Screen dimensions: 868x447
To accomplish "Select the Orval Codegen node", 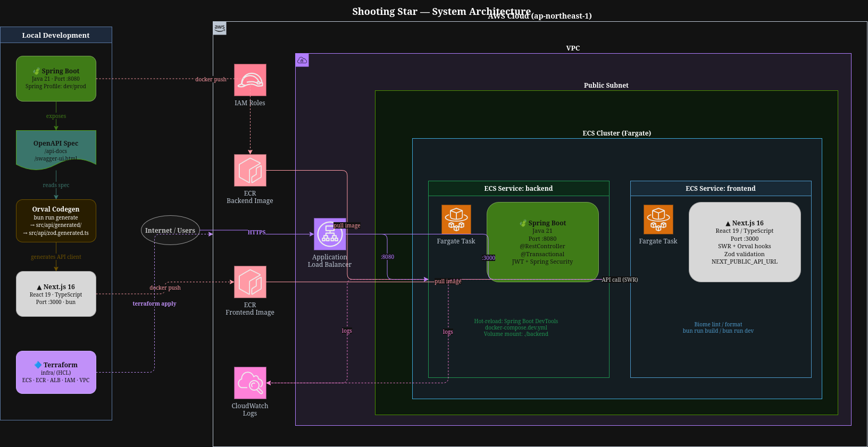I will pos(56,221).
